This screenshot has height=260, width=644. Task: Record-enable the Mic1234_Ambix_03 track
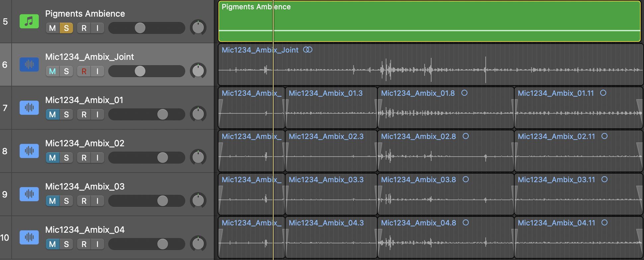84,201
